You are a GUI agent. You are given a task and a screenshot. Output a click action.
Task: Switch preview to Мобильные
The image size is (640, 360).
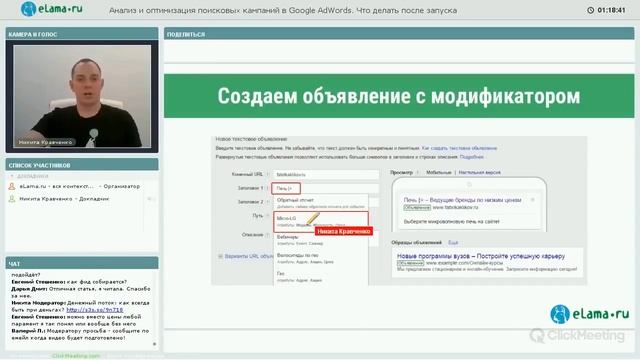click(438, 173)
